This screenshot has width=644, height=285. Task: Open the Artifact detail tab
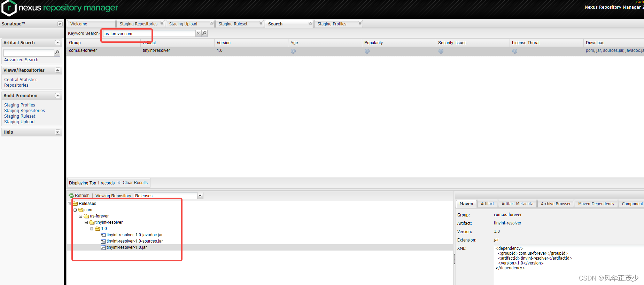[487, 204]
